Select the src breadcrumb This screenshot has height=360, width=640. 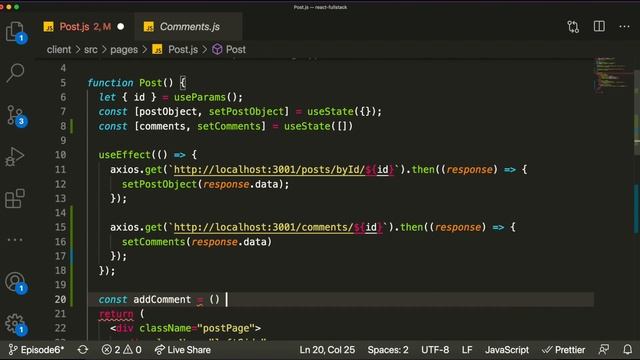91,49
